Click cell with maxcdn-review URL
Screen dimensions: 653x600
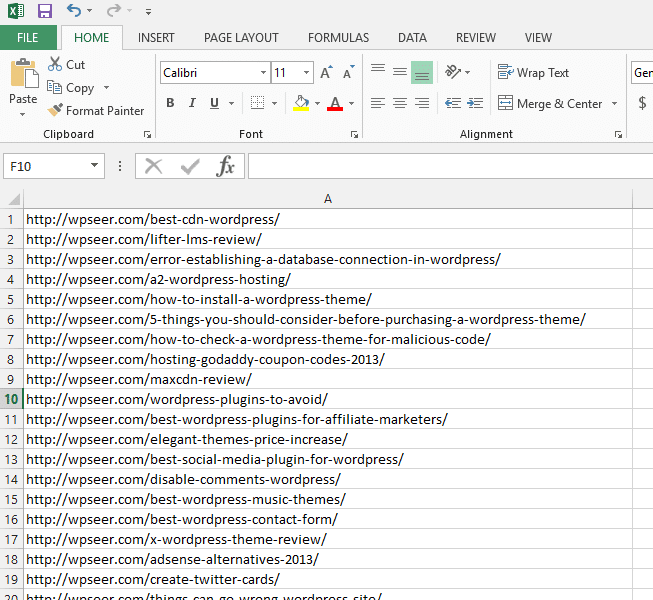(x=328, y=379)
